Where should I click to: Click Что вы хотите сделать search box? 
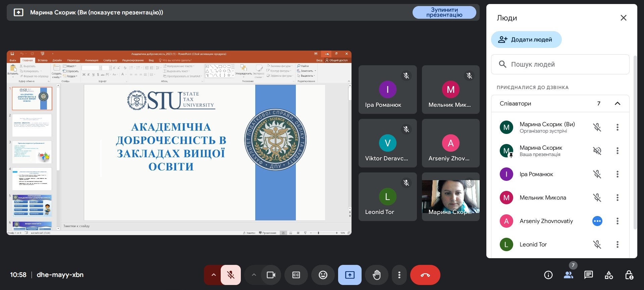(175, 60)
